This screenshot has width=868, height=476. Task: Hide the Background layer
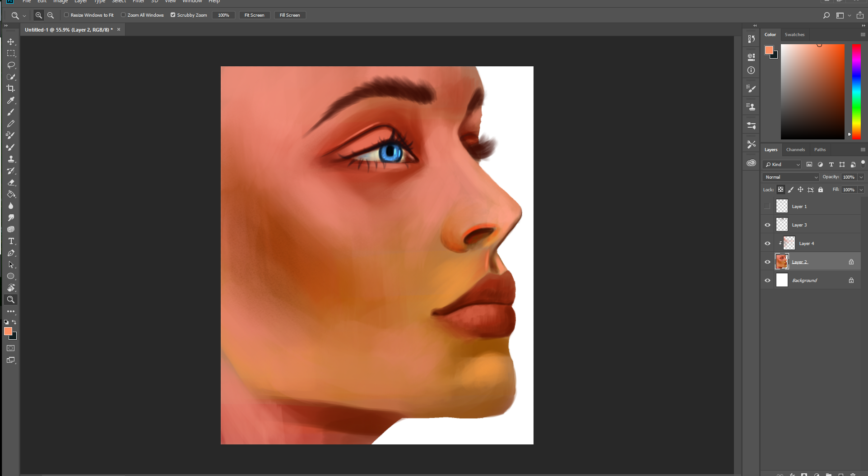tap(767, 280)
